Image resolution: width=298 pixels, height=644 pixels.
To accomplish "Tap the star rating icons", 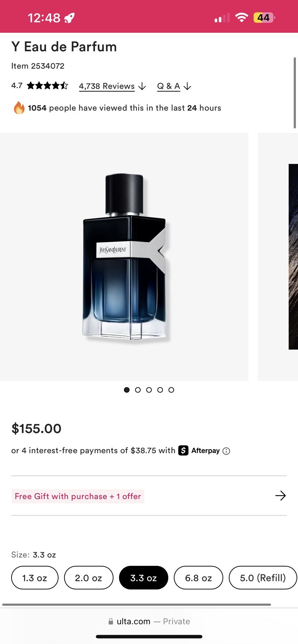I will click(47, 86).
